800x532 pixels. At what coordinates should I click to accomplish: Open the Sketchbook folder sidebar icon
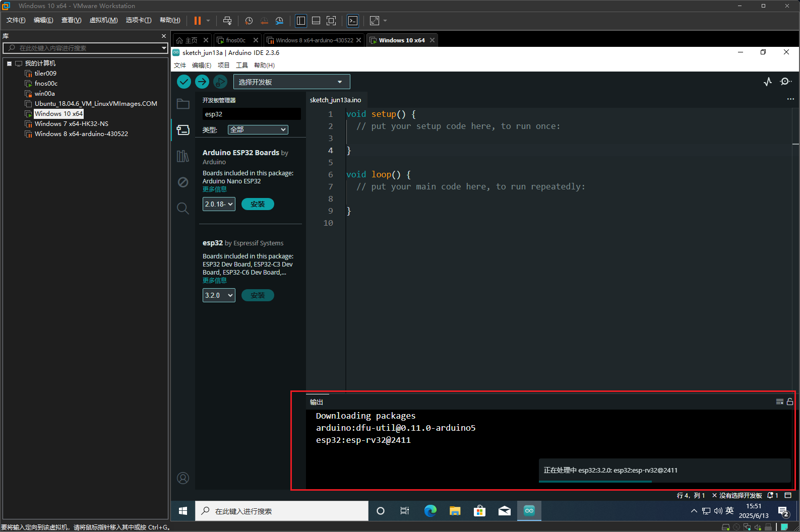183,104
